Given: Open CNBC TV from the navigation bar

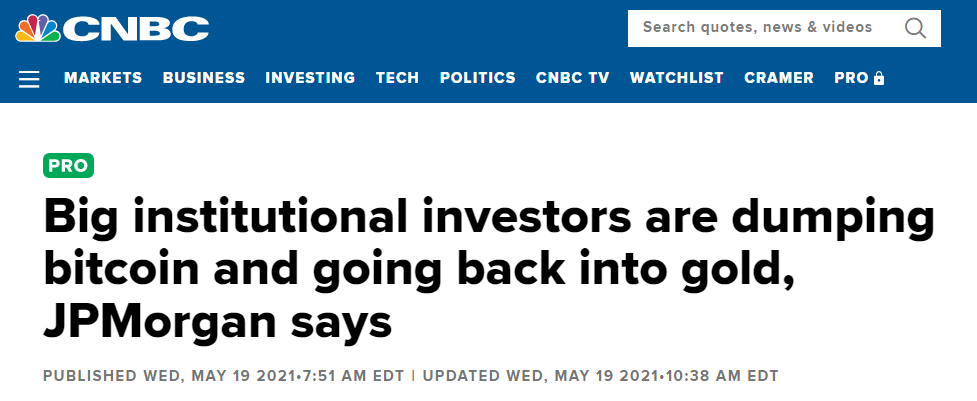Looking at the screenshot, I should pyautogui.click(x=573, y=78).
